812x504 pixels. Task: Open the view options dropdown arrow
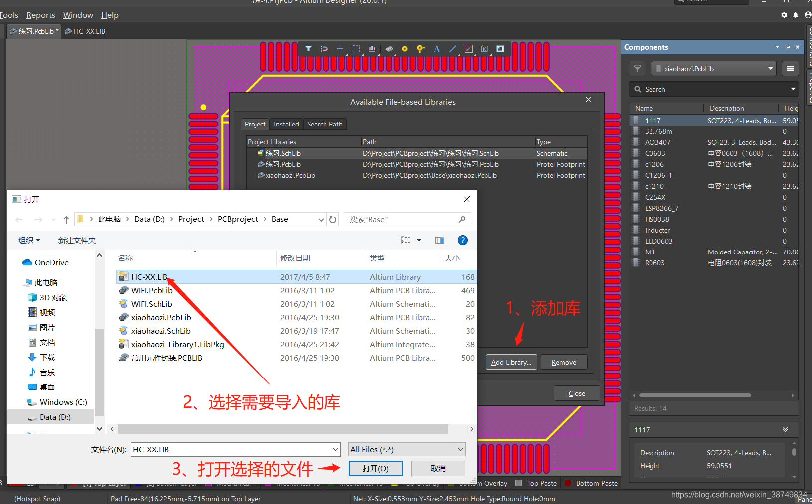tap(419, 240)
